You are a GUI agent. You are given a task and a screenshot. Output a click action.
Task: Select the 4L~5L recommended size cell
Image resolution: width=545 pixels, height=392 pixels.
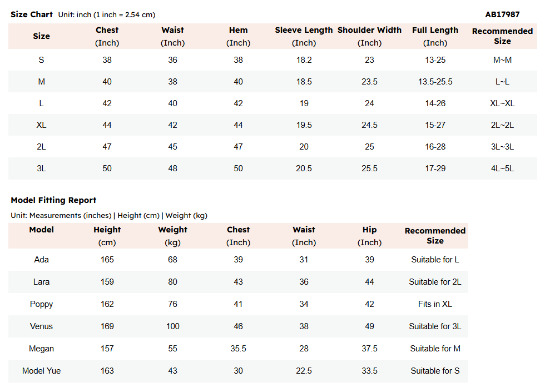pos(502,168)
